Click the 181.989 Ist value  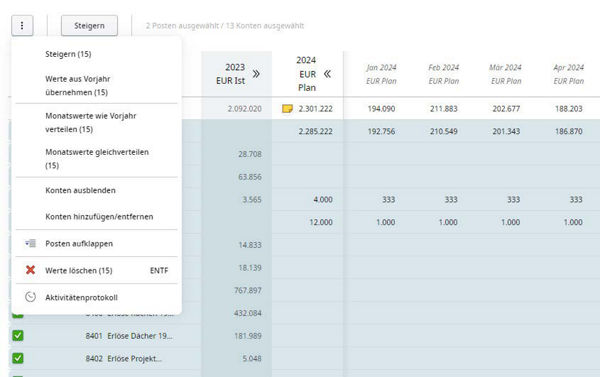[x=248, y=336]
